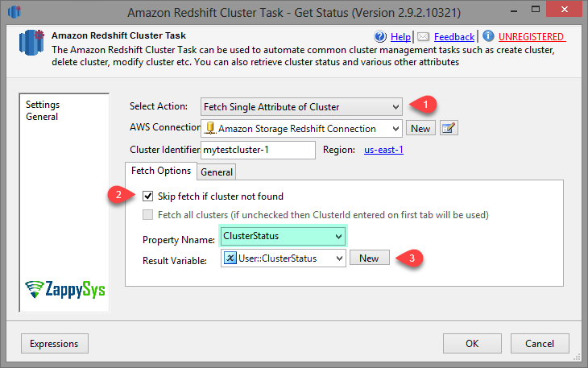The width and height of the screenshot is (588, 368).
Task: Select General in the left panel
Action: pos(42,117)
